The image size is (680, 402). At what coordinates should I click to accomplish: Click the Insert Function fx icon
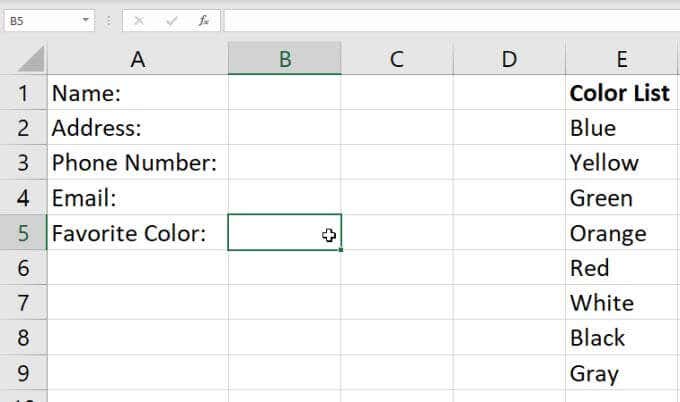204,20
